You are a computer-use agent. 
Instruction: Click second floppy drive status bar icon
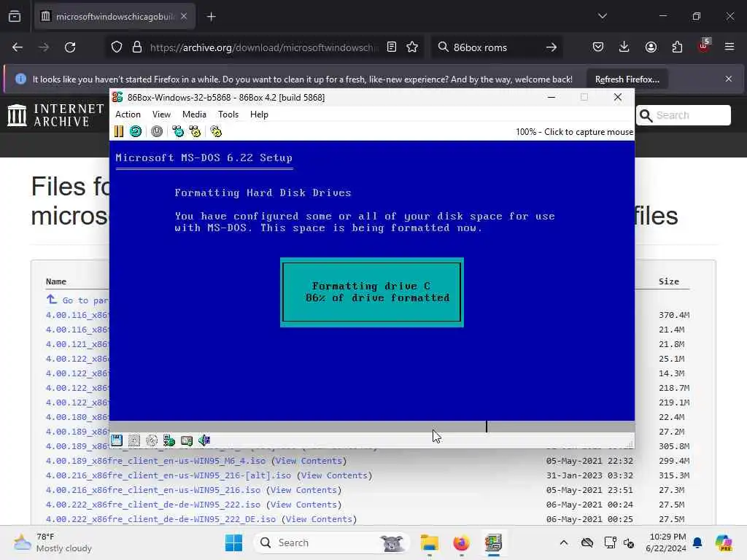click(x=134, y=440)
